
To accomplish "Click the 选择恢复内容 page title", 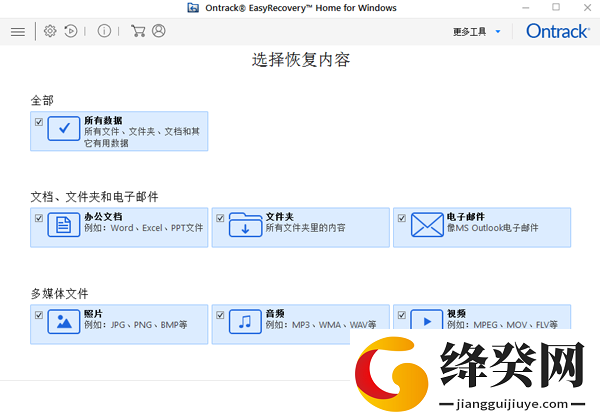I will pyautogui.click(x=301, y=60).
